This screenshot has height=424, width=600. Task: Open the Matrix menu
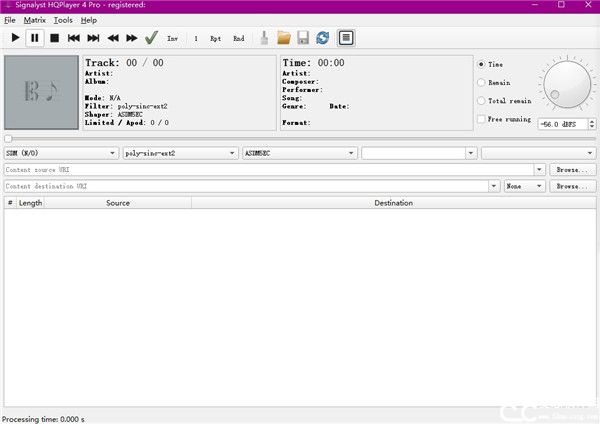(35, 20)
